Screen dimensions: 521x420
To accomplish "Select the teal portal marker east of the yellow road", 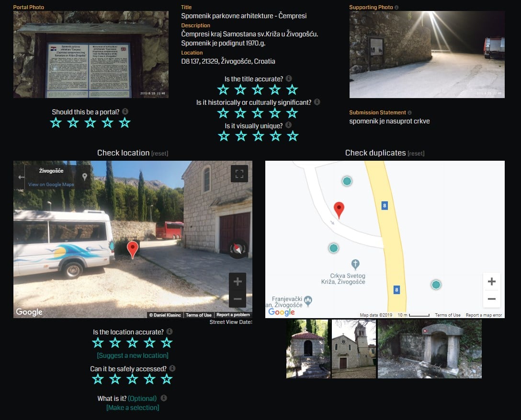I will (436, 285).
